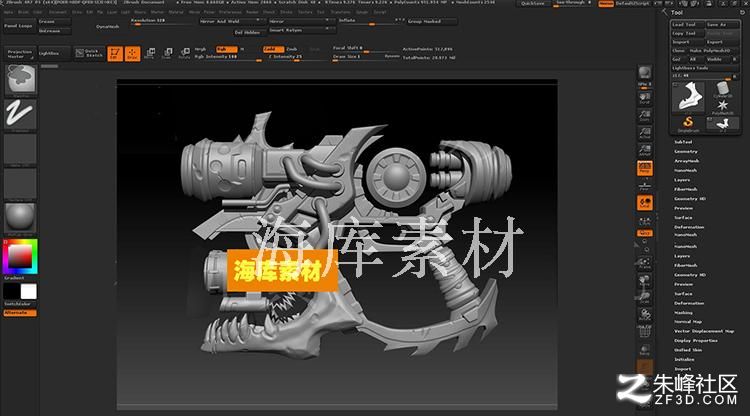
Task: Toggle L.Sym button
Action: (x=644, y=220)
